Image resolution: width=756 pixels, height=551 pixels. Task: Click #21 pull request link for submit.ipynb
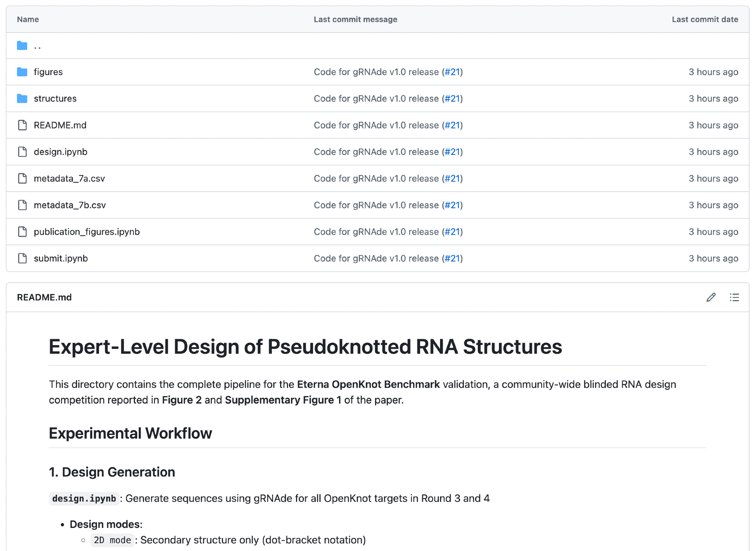click(x=452, y=258)
